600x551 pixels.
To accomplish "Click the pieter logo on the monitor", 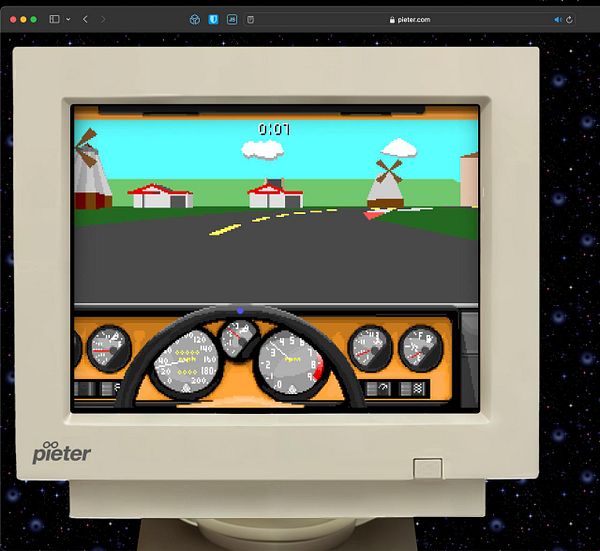I will pos(61,452).
